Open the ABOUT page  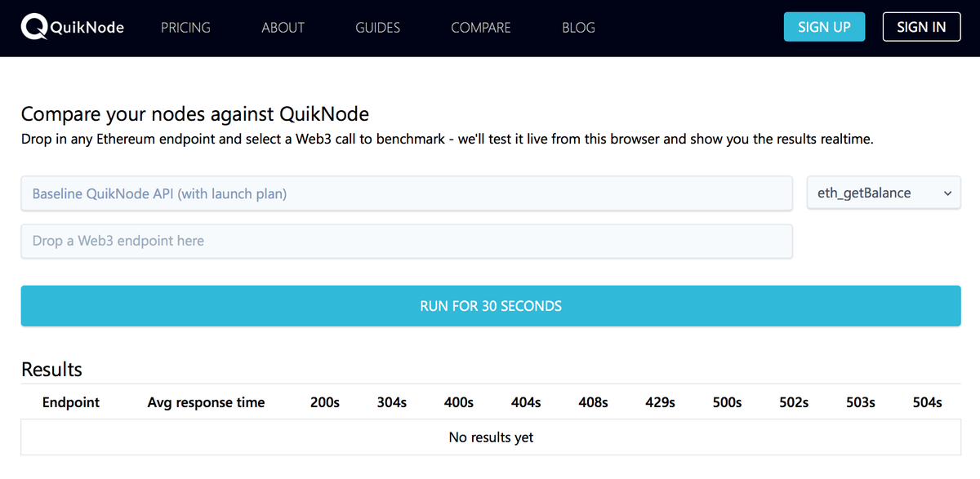click(283, 27)
